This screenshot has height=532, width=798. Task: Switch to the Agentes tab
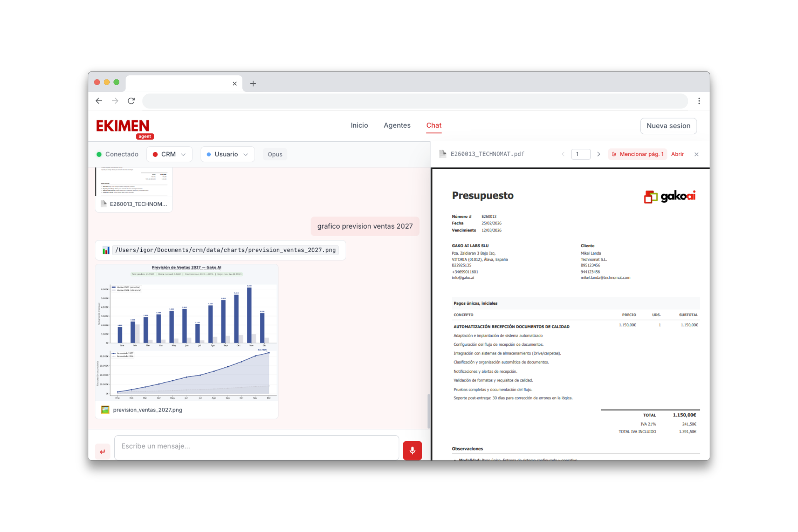[397, 126]
